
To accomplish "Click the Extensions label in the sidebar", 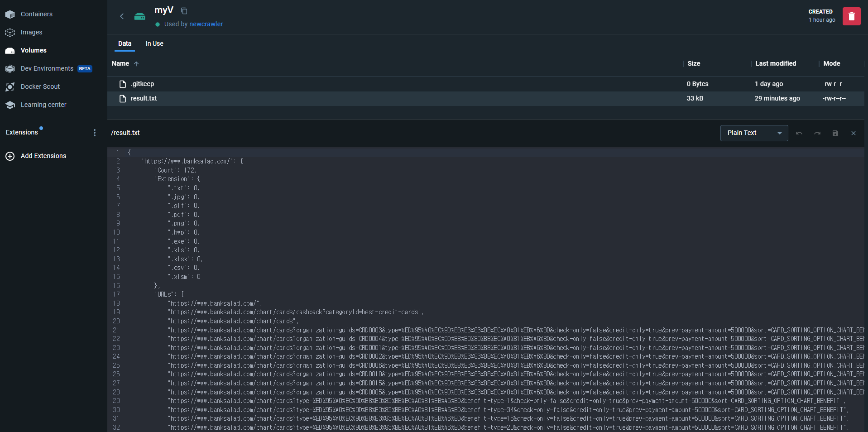I will coord(22,132).
